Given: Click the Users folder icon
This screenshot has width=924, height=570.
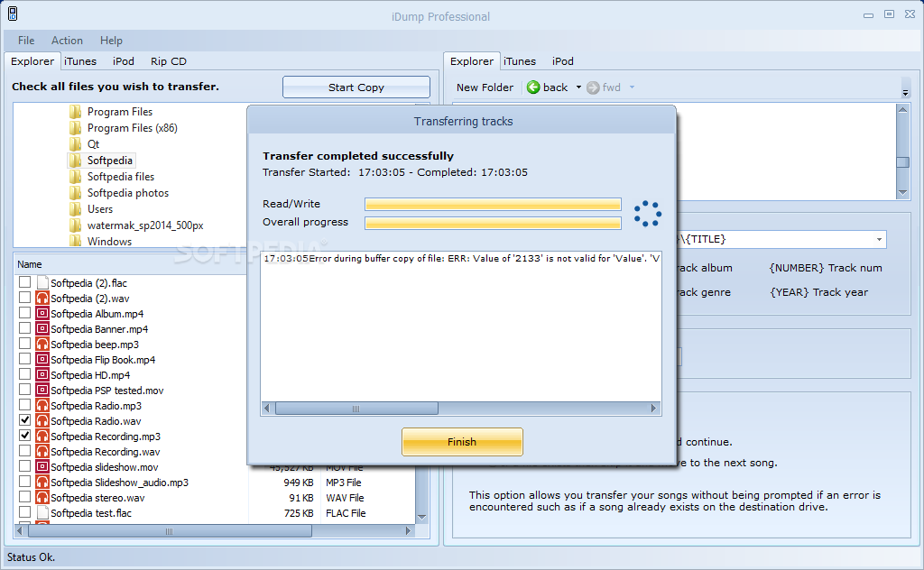Looking at the screenshot, I should coord(76,209).
